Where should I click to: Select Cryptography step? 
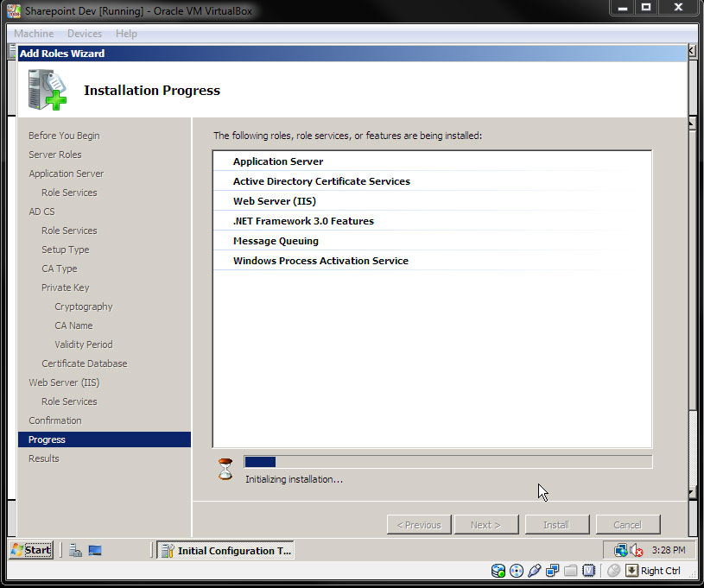click(x=84, y=307)
